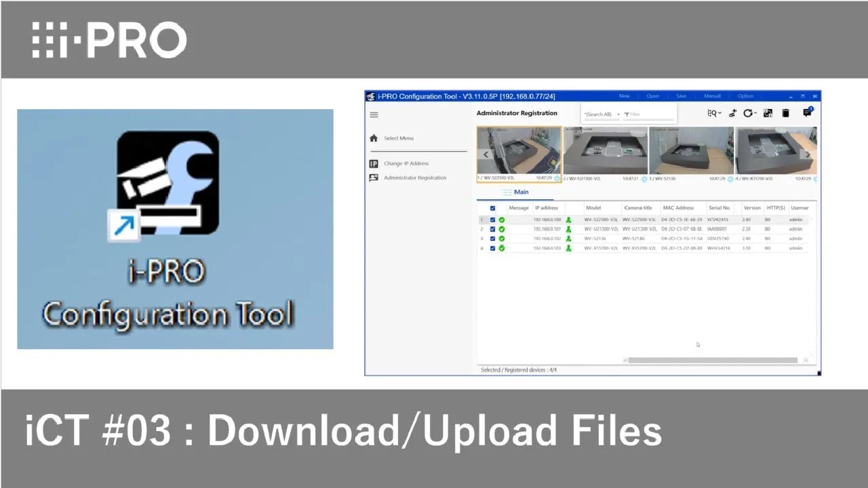
Task: Go to Select Menu in sidebar
Action: pos(399,138)
